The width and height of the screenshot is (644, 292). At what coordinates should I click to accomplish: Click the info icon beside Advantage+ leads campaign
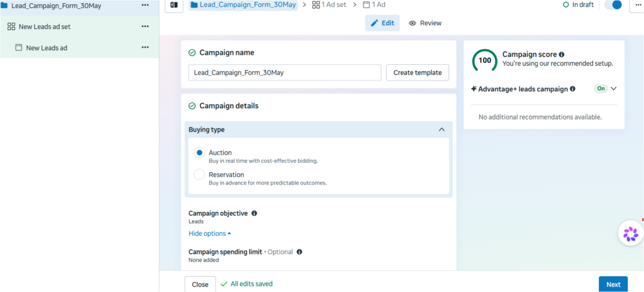coord(572,89)
